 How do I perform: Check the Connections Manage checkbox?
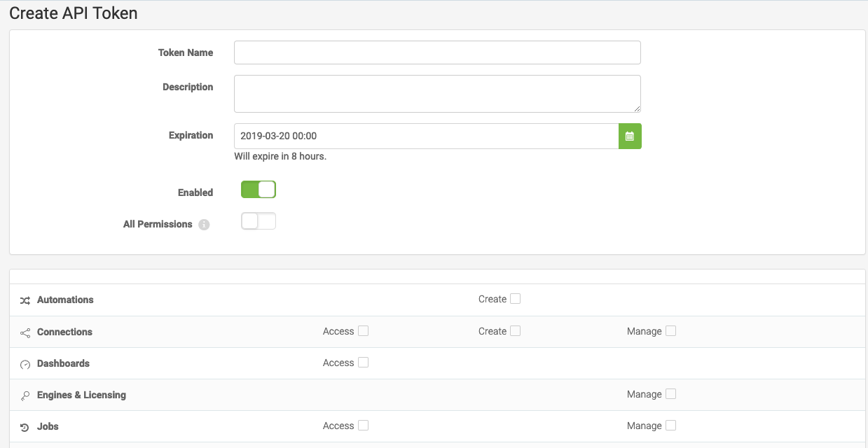pos(670,331)
